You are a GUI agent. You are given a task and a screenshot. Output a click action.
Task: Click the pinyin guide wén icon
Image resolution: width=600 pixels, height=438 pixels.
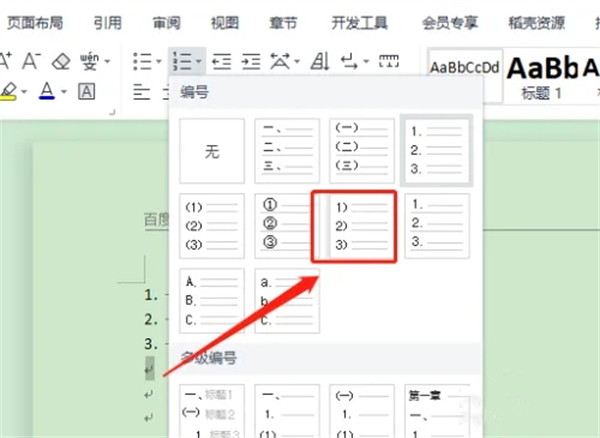coord(89,61)
